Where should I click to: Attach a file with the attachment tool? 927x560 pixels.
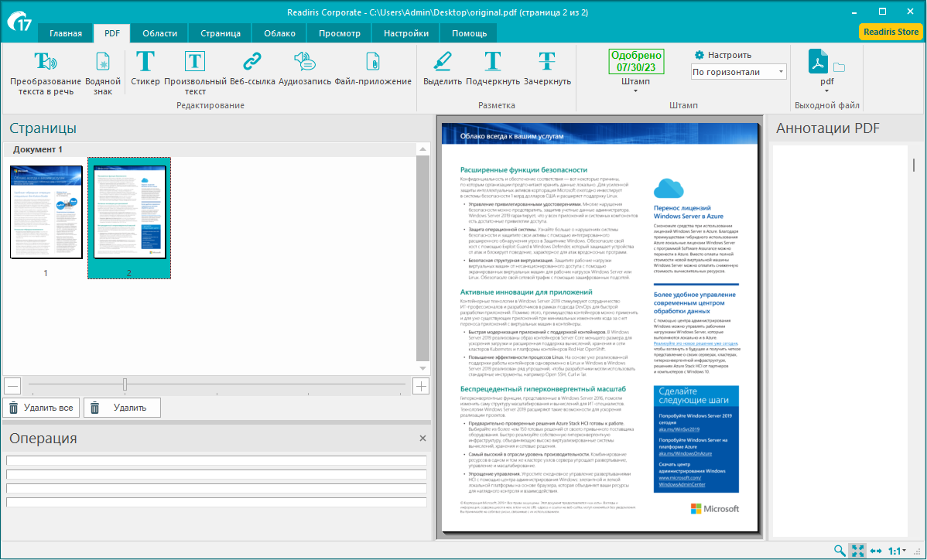click(372, 62)
